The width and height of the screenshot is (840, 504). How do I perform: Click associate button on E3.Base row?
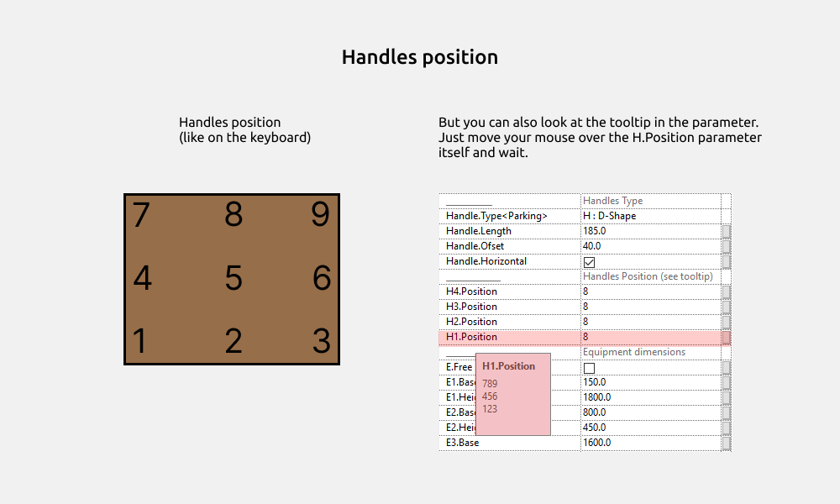pyautogui.click(x=727, y=443)
